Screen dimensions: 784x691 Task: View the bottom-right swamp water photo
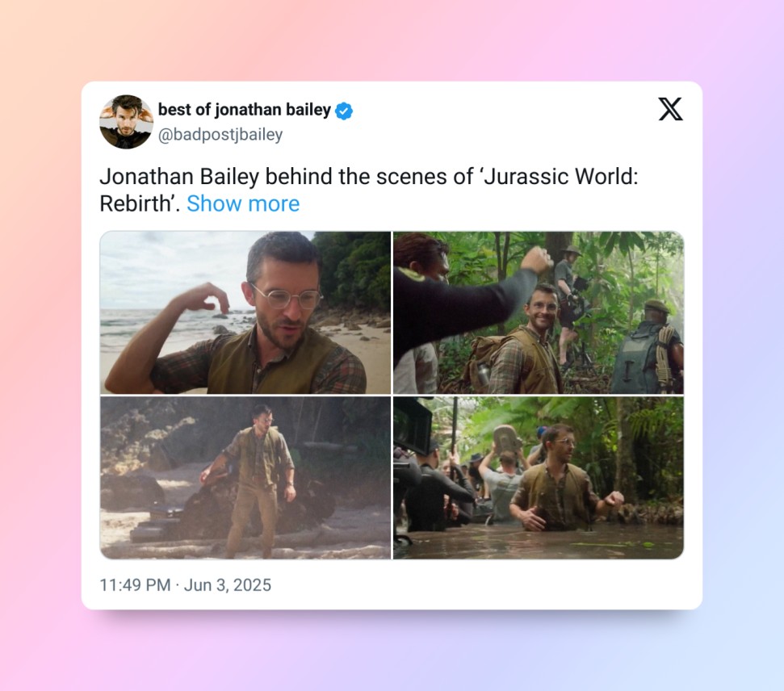point(538,477)
